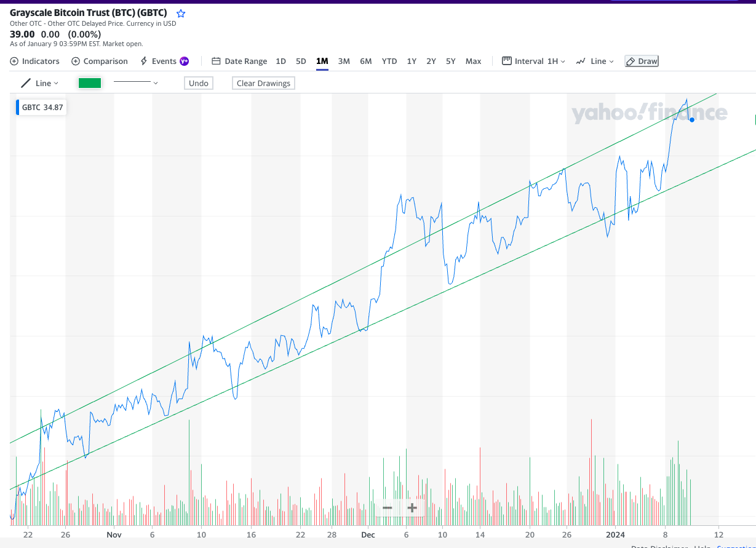Toggle the Draw mode button

[642, 61]
